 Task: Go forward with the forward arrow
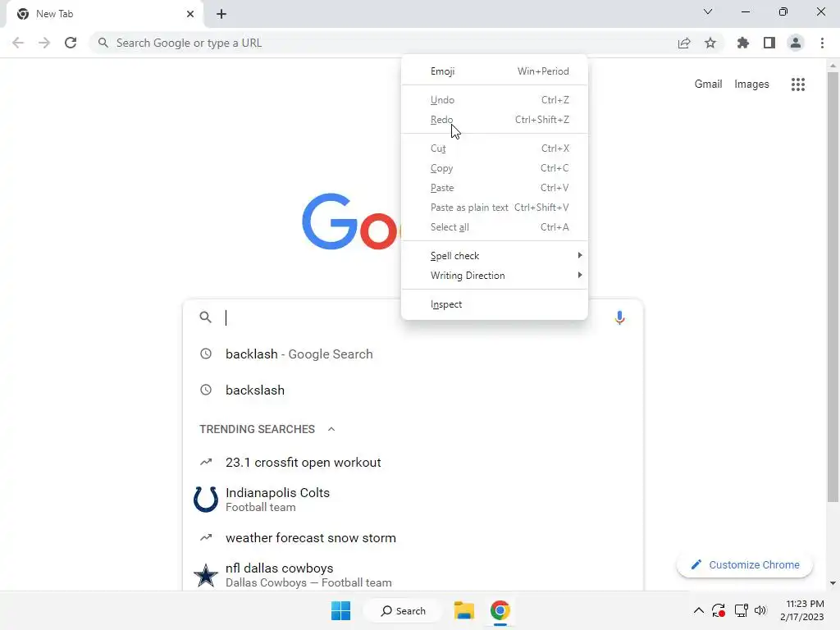(x=44, y=43)
